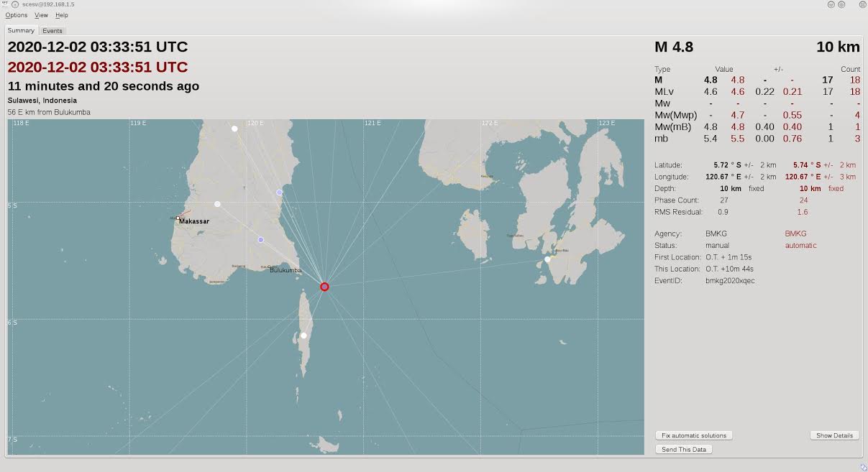Open the Help menu
This screenshot has width=868, height=472.
(x=62, y=15)
